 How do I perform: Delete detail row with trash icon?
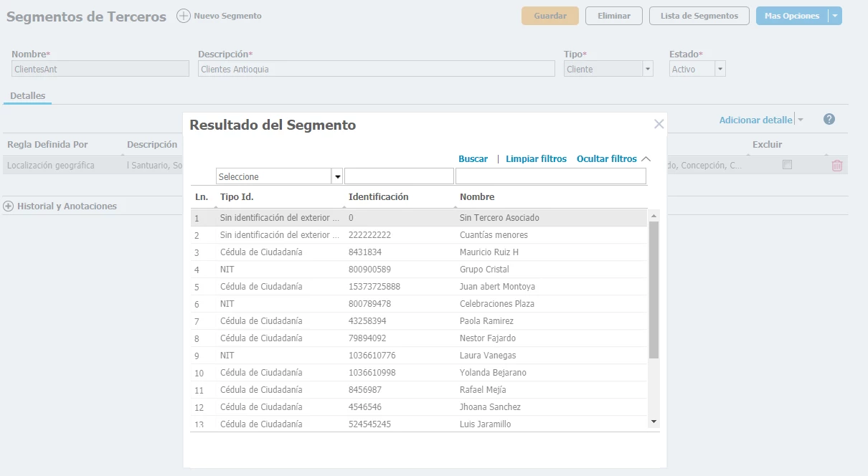(836, 166)
